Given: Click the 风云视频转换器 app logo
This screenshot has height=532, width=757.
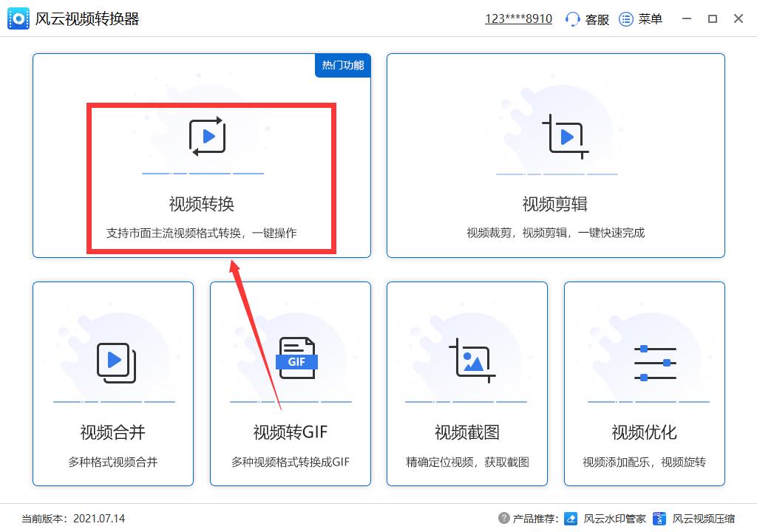Looking at the screenshot, I should tap(18, 18).
